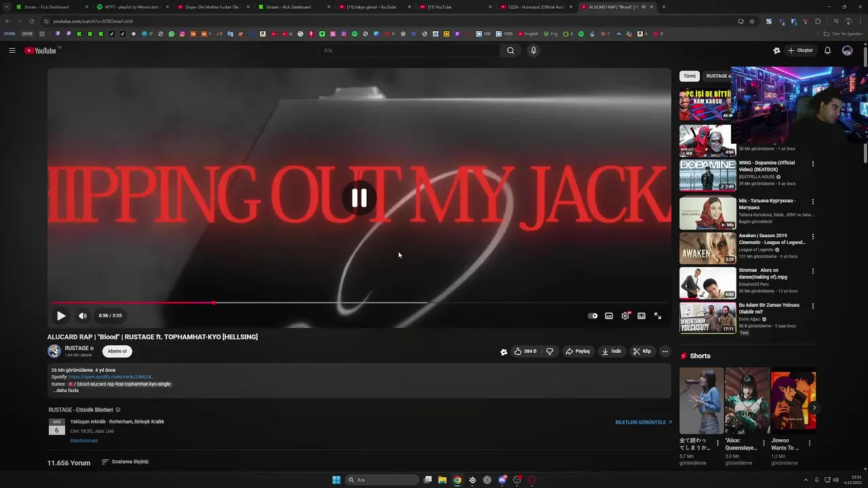View tickets via BİLETLERİ GÖRÜNTÜLE
868x488 pixels.
point(644,422)
